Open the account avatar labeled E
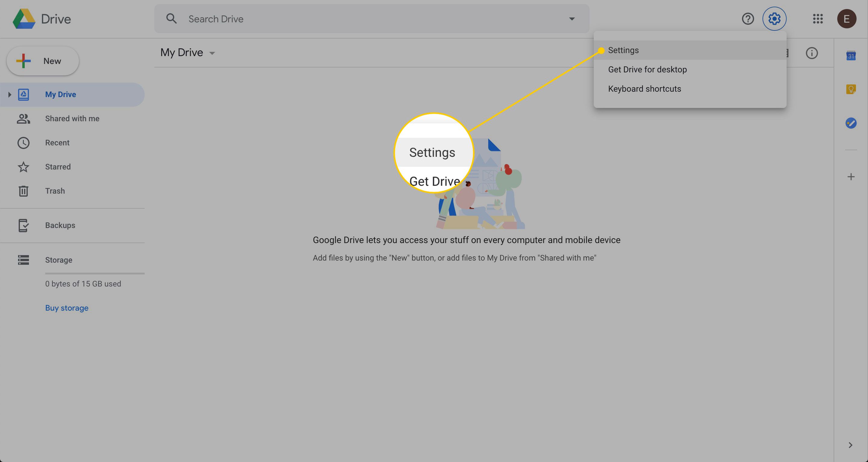Screen dimensions: 868x462 pyautogui.click(x=847, y=19)
